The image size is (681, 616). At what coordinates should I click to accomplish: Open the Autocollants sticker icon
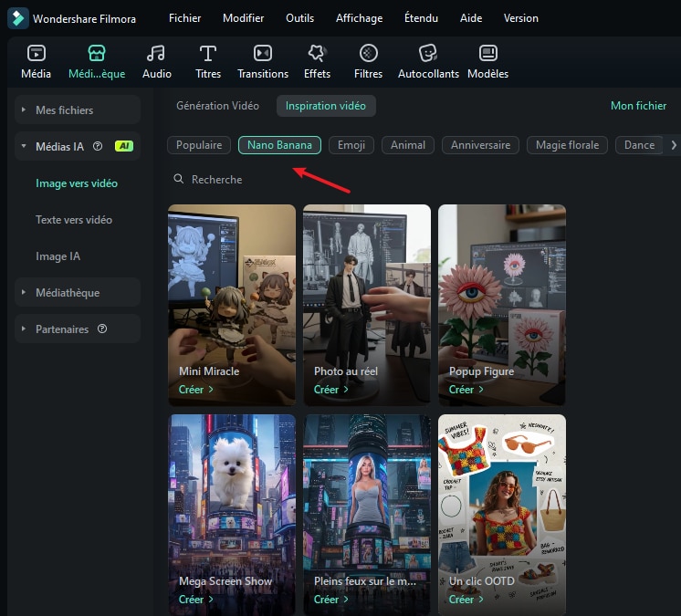tap(428, 54)
